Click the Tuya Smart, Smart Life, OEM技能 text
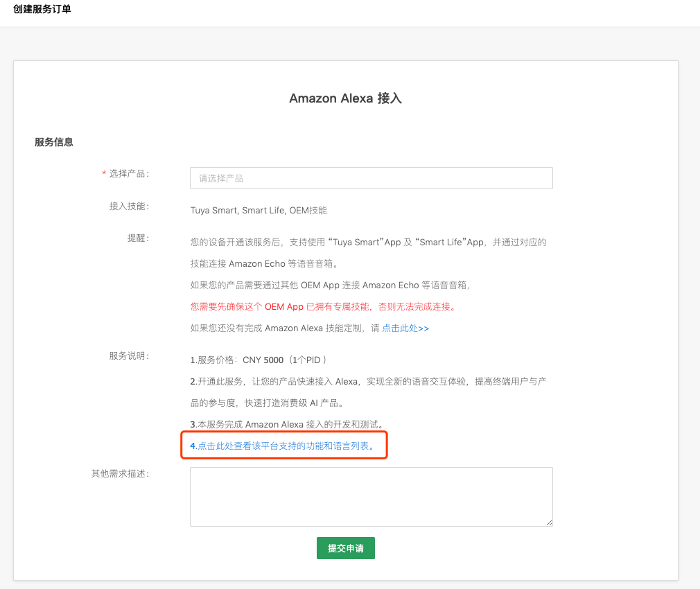700x589 pixels. point(259,210)
